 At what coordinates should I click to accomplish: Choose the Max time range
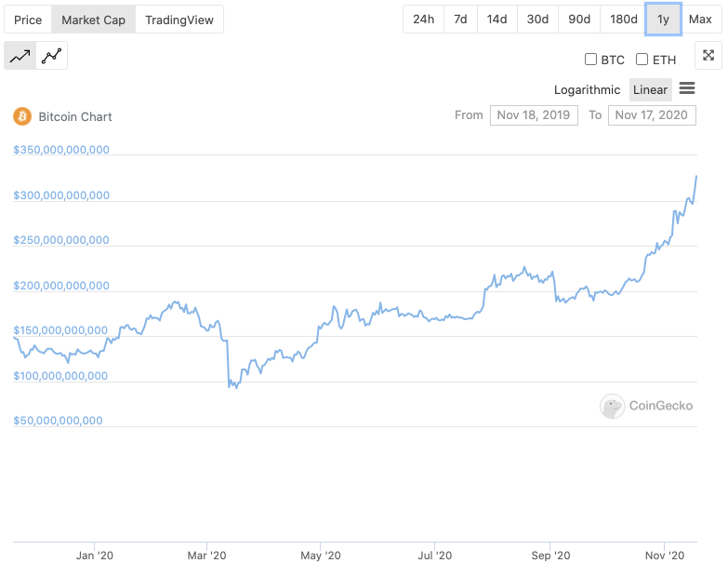(x=700, y=19)
